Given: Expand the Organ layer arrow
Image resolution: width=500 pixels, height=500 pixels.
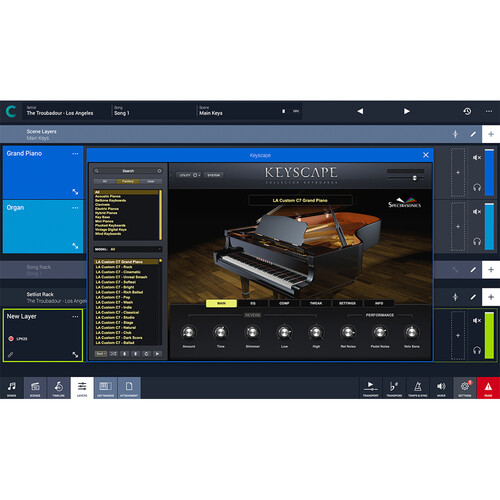Looking at the screenshot, I should pos(75,246).
